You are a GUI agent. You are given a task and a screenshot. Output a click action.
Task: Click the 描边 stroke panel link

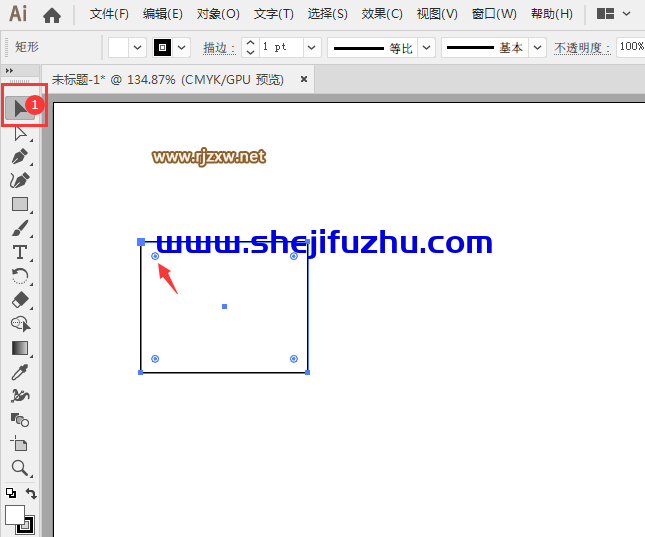219,48
